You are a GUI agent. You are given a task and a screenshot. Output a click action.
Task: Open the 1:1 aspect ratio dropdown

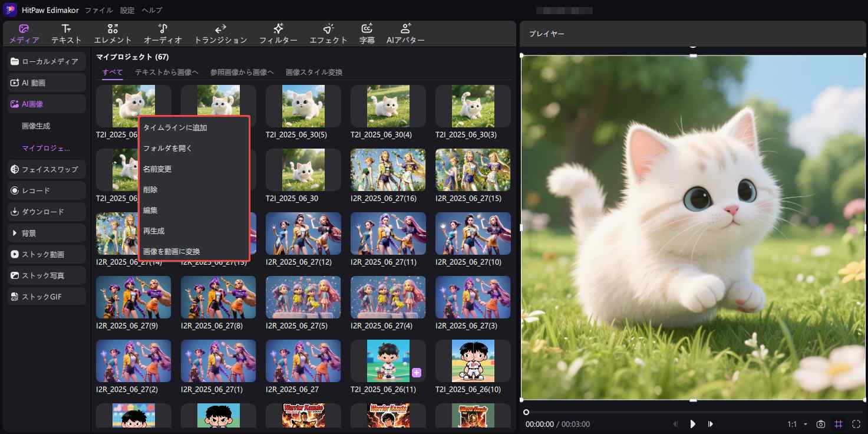pos(797,424)
